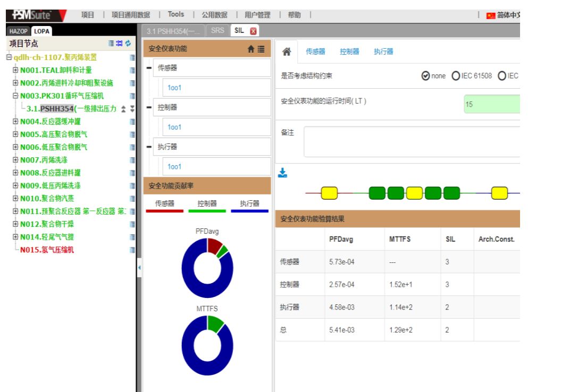Image resolution: width=561 pixels, height=392 pixels.
Task: Click the refresh icon in 项目节点 header
Action: click(x=128, y=44)
